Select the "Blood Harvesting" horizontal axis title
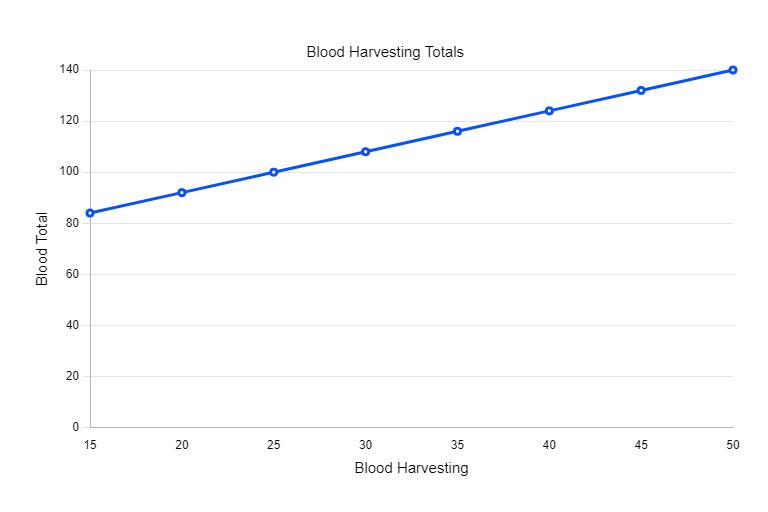Image resolution: width=768 pixels, height=512 pixels. tap(411, 467)
